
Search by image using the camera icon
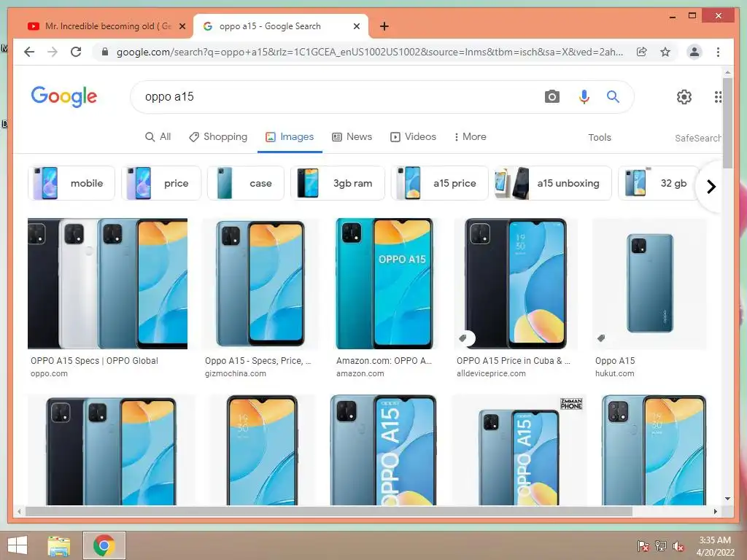point(551,97)
